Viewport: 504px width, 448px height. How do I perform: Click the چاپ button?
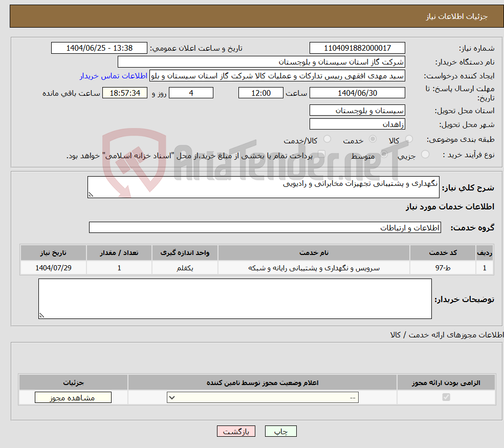click(x=280, y=431)
